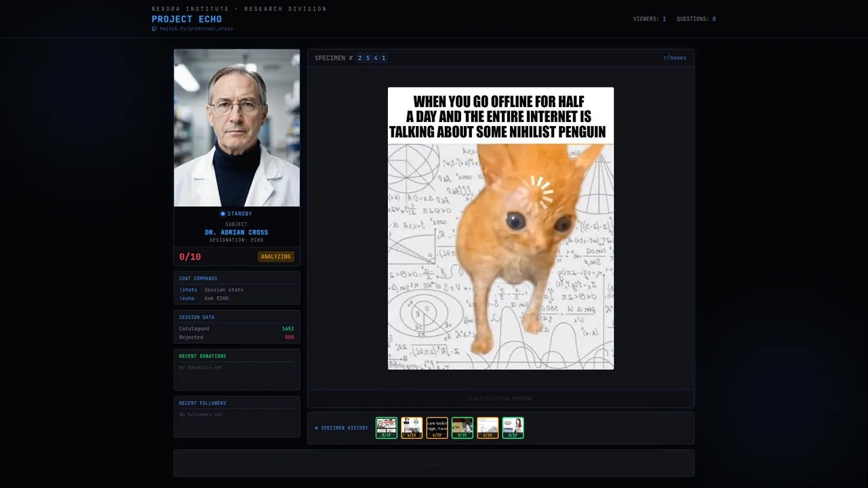This screenshot has width=868, height=488.
Task: Click the DR. ADRIAN CROSS name
Action: click(x=237, y=232)
